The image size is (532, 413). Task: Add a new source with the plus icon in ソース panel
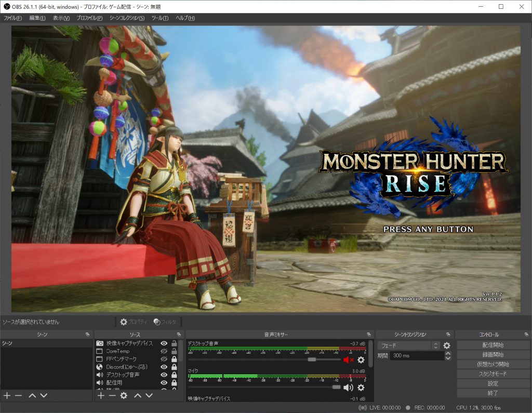101,395
